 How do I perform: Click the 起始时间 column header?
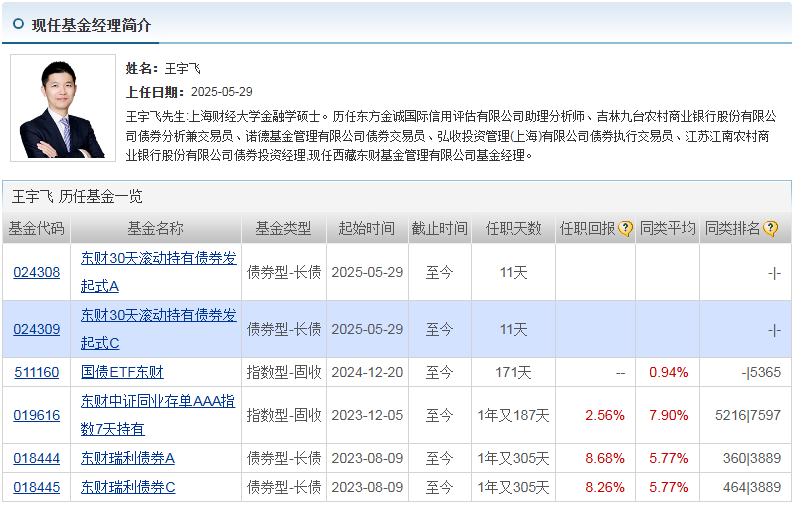click(367, 229)
